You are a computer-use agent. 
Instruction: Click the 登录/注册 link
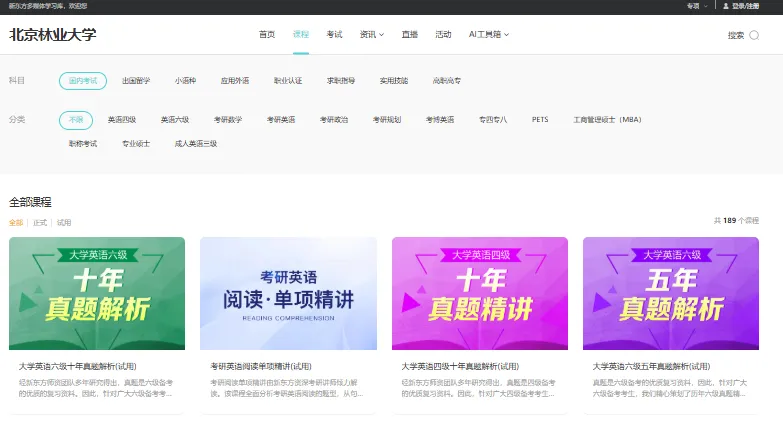[746, 6]
